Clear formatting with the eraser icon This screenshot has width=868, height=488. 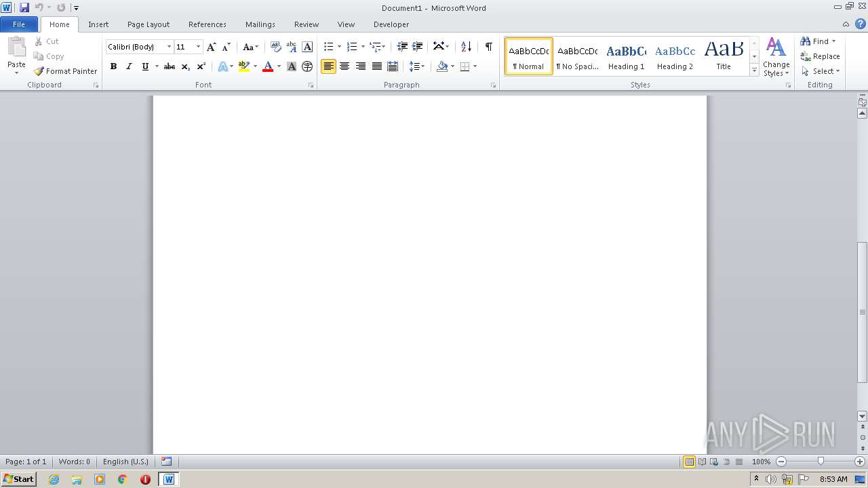click(275, 47)
